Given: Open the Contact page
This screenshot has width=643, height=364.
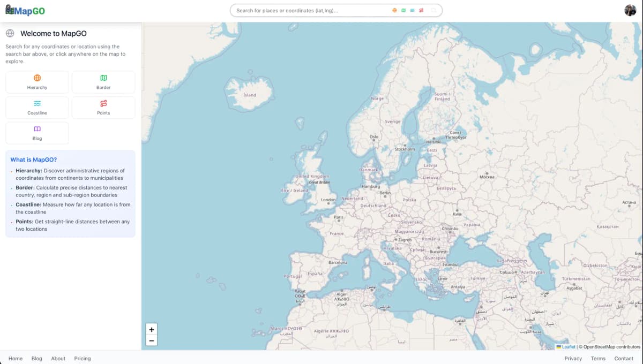Looking at the screenshot, I should 624,358.
